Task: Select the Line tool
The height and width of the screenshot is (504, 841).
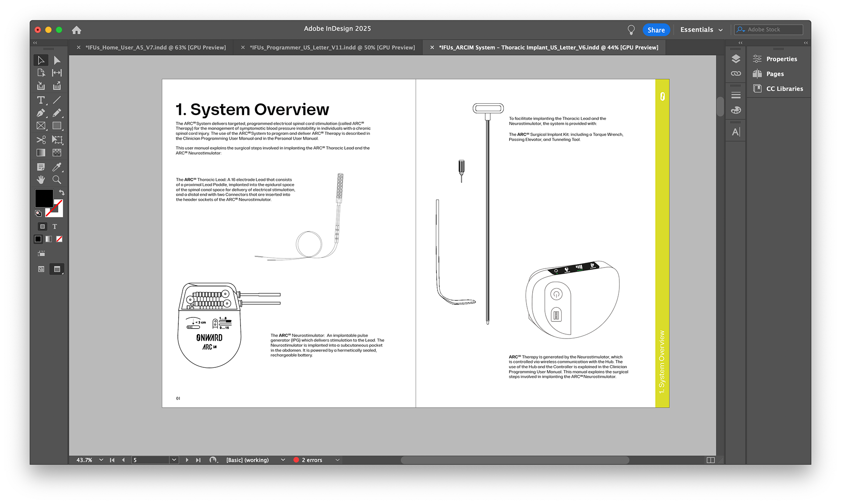Action: click(x=57, y=100)
